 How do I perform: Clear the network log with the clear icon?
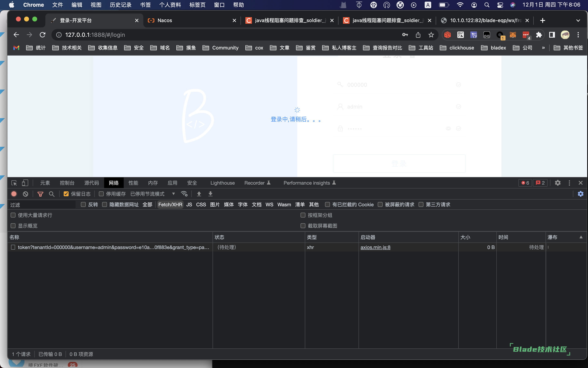(26, 194)
